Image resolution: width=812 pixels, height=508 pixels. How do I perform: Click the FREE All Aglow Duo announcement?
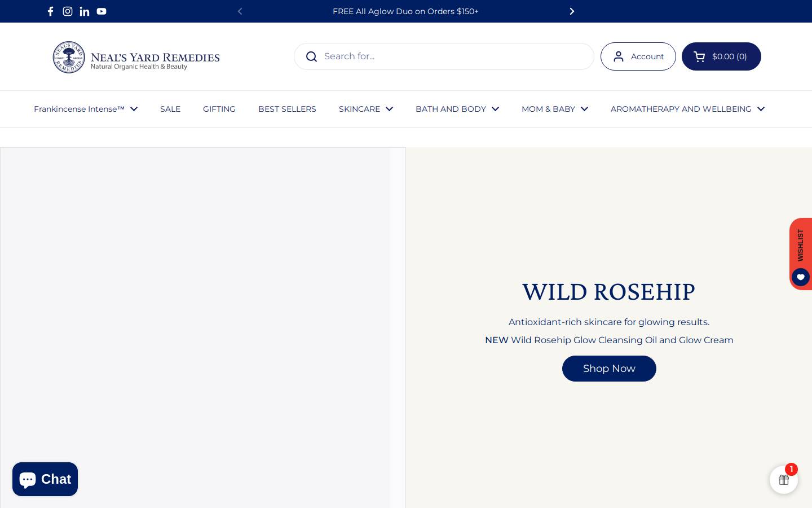(x=405, y=11)
